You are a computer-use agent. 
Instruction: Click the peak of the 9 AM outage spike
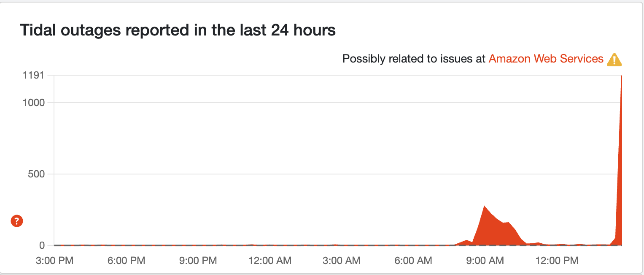(x=485, y=207)
